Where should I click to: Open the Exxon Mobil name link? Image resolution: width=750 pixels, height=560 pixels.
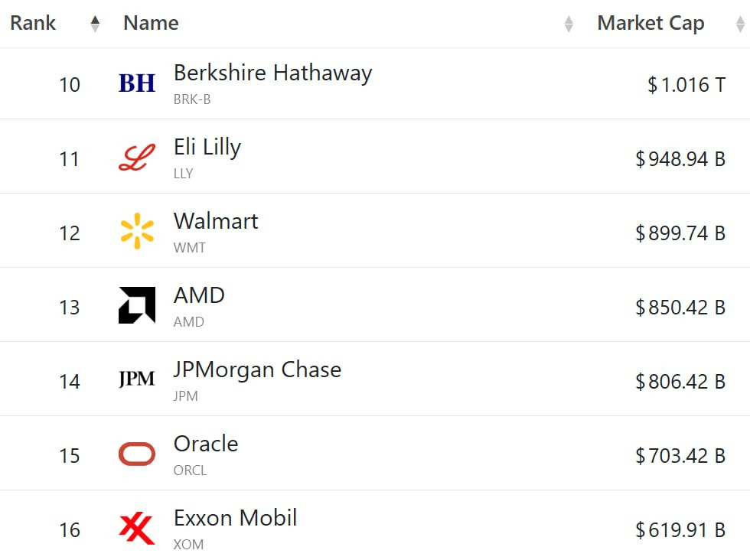pyautogui.click(x=236, y=518)
